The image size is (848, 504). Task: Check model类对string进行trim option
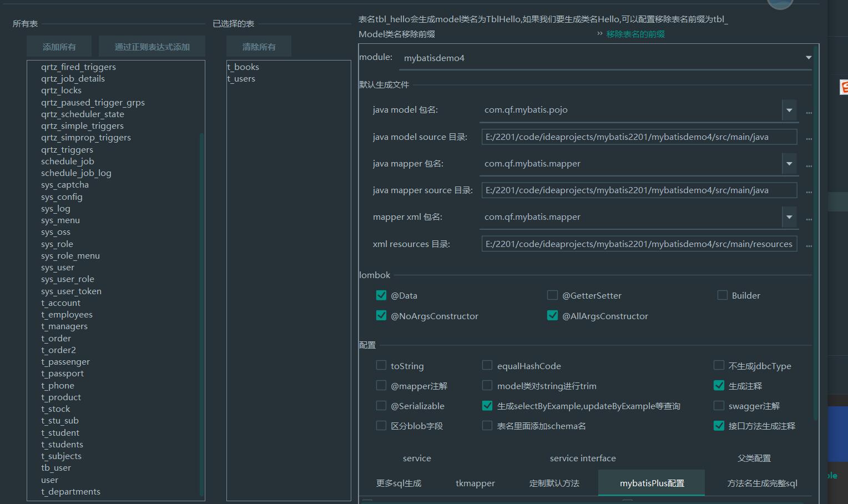(x=487, y=385)
